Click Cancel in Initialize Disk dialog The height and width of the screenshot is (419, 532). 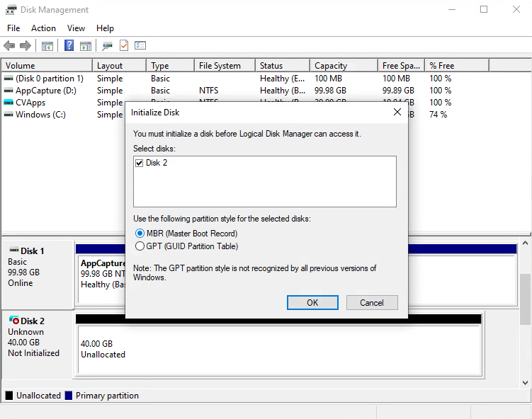coord(372,302)
